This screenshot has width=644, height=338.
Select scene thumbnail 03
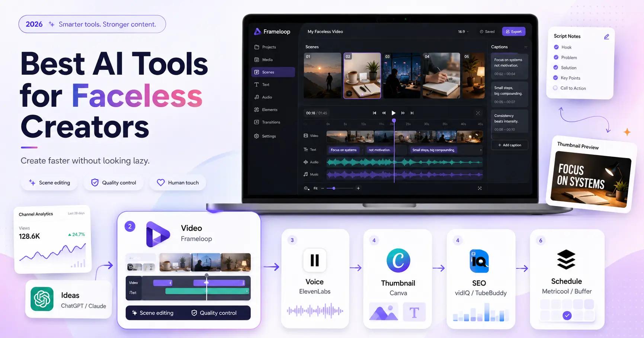click(402, 75)
